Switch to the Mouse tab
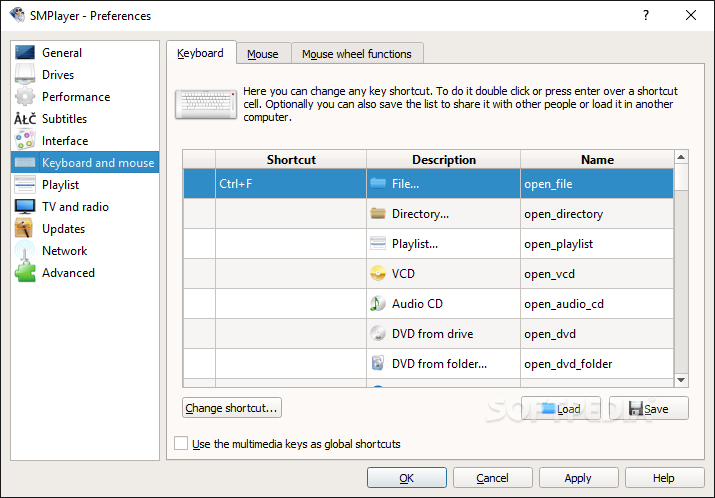715x498 pixels. (263, 54)
